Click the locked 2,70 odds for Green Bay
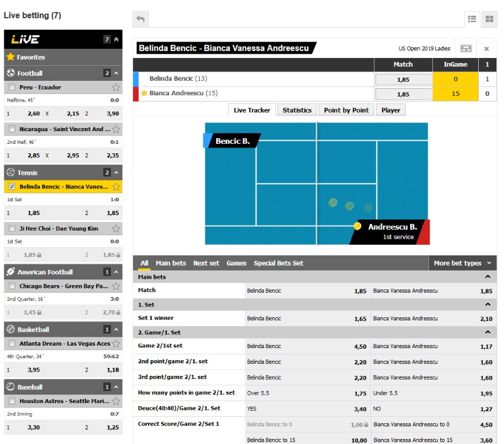 (x=103, y=312)
